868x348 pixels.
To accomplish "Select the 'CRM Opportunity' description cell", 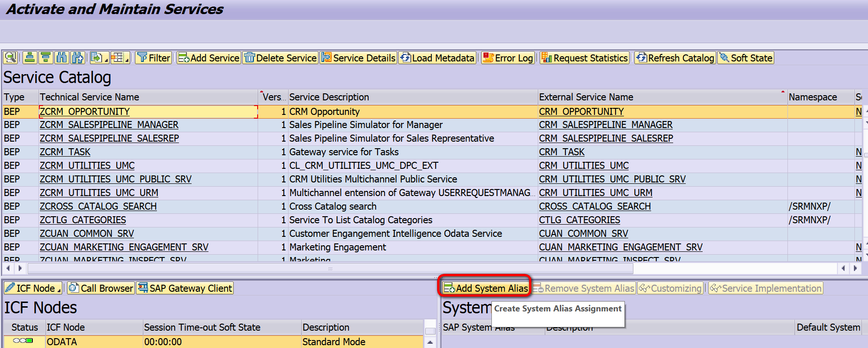I will click(413, 112).
